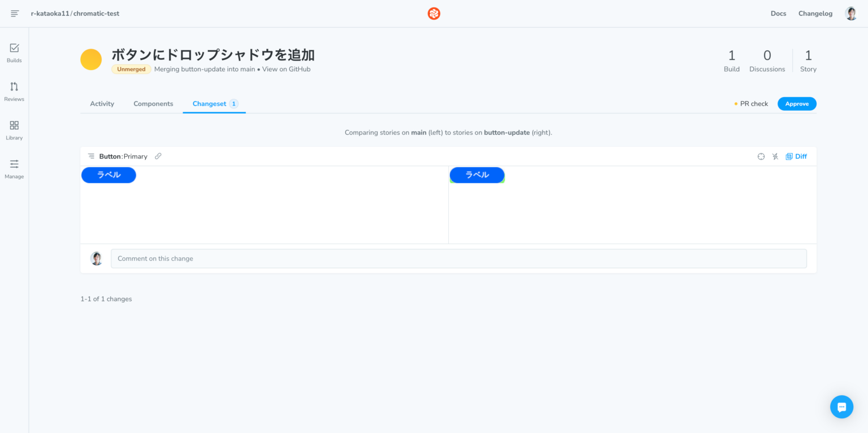This screenshot has height=433, width=868.
Task: Expand the Unmerged status badge
Action: click(x=131, y=69)
